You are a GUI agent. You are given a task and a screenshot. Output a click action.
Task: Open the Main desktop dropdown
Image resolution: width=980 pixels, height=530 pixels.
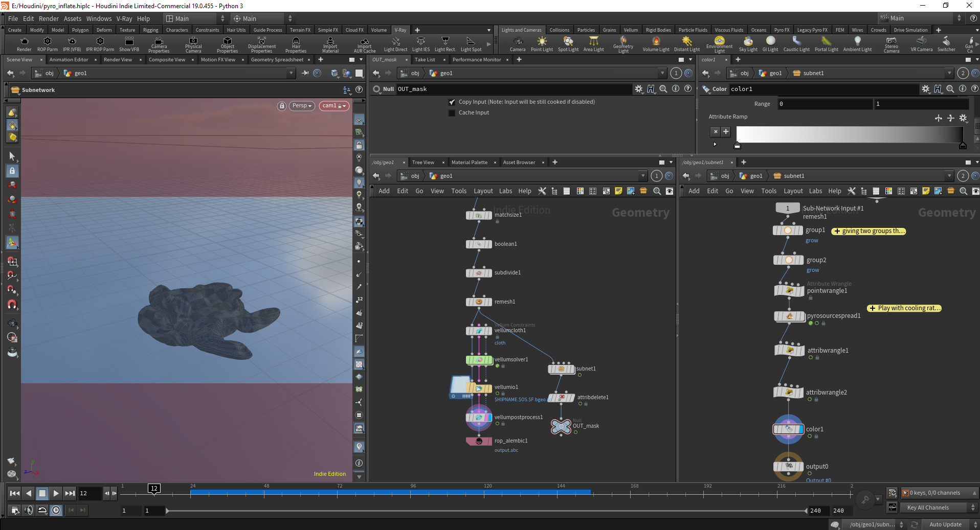pyautogui.click(x=194, y=18)
